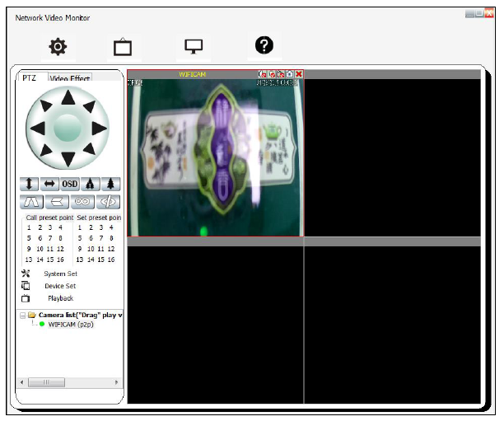Move camera up-left with diagonal PTZ arrow
The image size is (504, 421).
point(46,105)
